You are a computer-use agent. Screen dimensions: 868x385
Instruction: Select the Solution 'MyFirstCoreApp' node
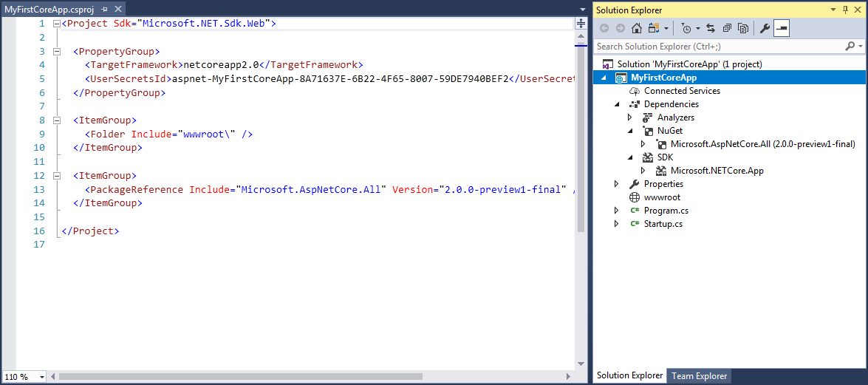[x=690, y=64]
